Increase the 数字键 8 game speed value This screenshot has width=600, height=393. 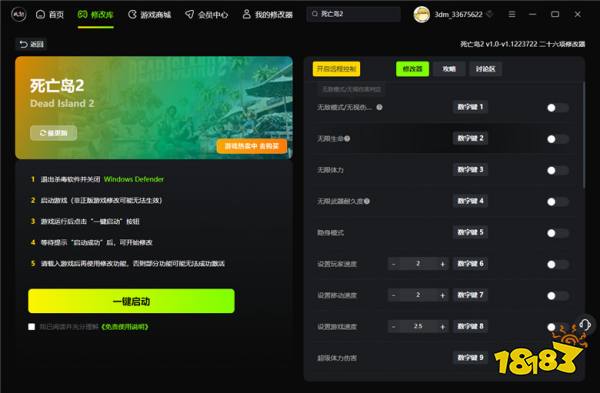(x=443, y=326)
